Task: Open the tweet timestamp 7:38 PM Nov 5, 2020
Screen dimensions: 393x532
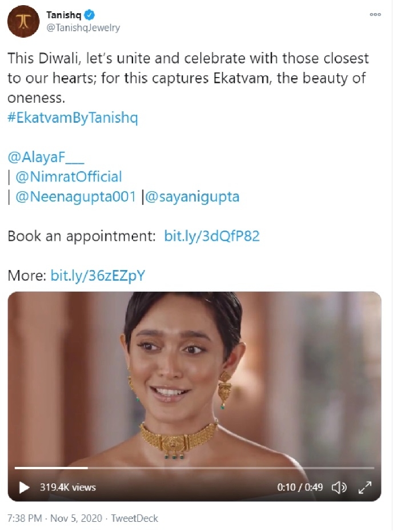Action: [x=55, y=518]
